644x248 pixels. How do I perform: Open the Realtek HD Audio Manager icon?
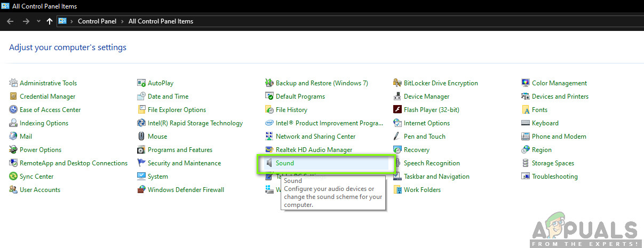tap(269, 150)
